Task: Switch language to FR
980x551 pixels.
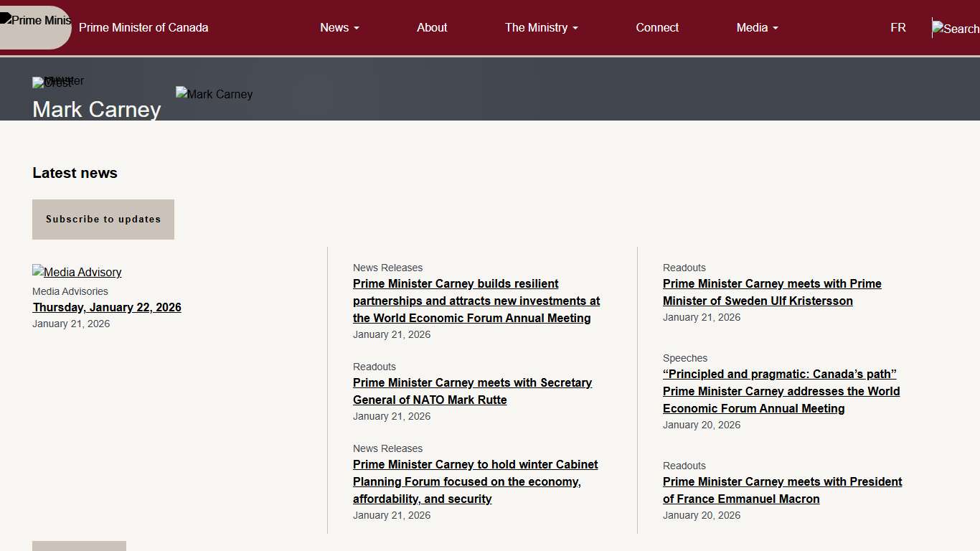Action: (898, 27)
